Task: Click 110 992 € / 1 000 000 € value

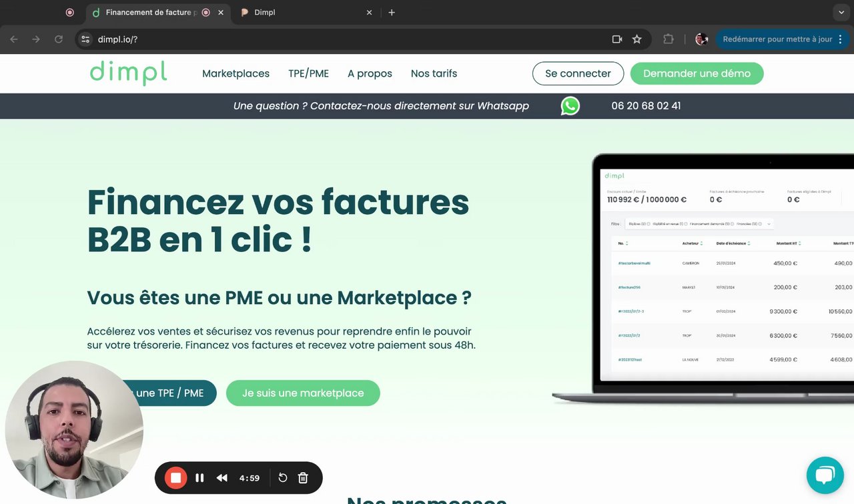Action: point(647,199)
